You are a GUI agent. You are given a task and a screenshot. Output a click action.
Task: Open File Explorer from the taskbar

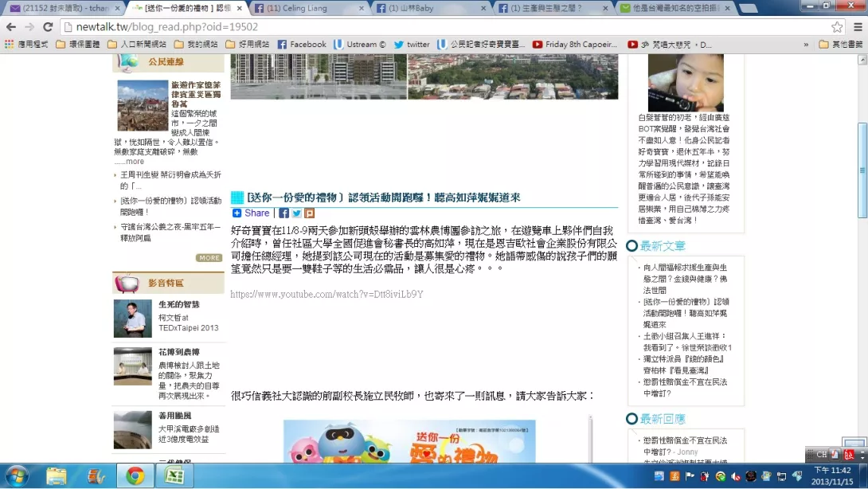[x=57, y=475]
